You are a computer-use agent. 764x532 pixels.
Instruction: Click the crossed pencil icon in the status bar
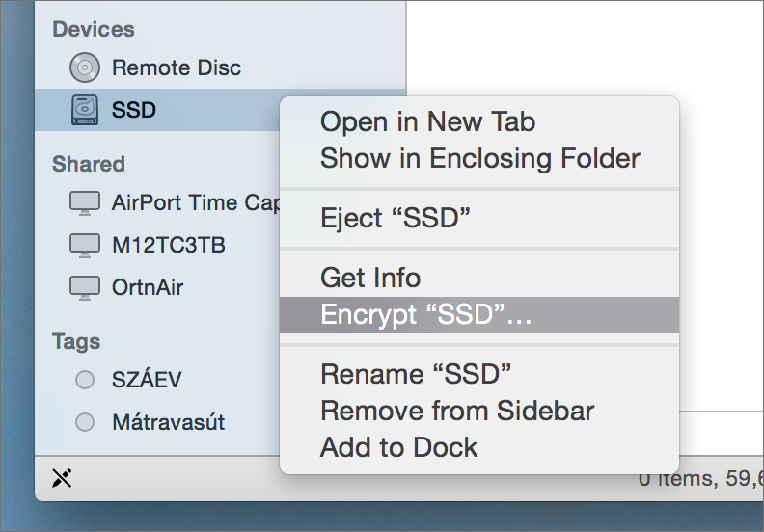tap(62, 478)
